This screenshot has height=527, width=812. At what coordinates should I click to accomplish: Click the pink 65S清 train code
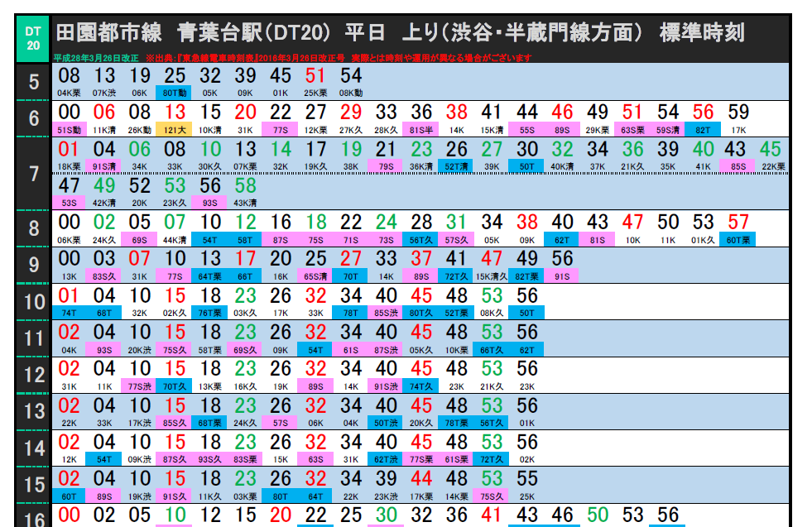click(315, 276)
